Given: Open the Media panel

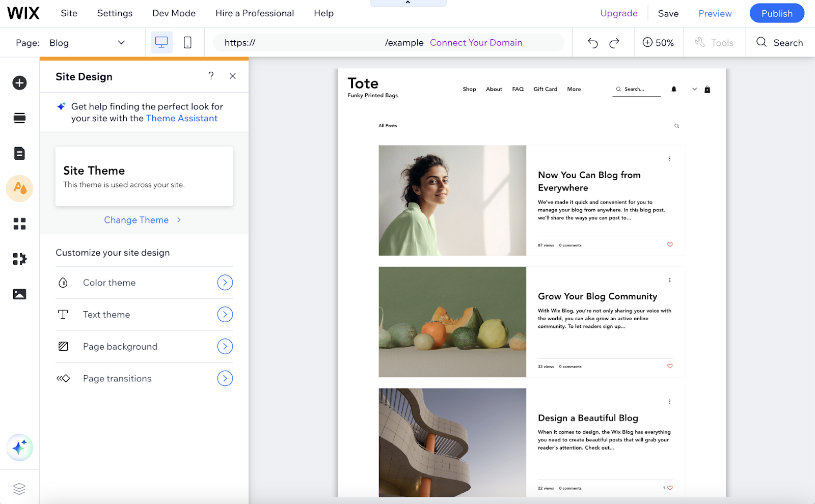Looking at the screenshot, I should click(19, 294).
